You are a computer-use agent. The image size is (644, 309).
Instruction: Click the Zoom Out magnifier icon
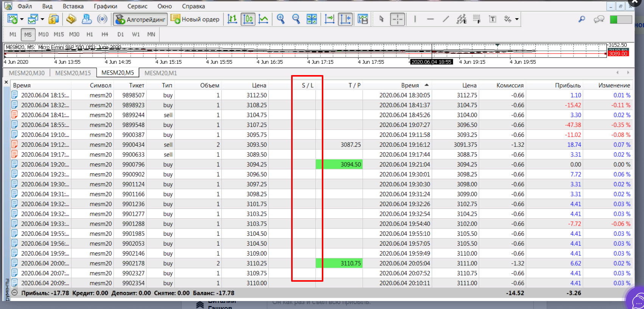point(296,19)
